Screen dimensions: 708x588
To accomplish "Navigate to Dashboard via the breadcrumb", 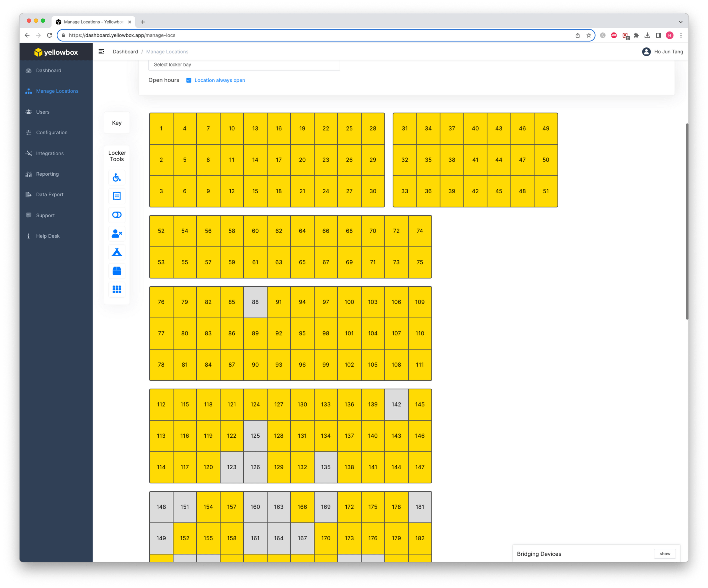I will [125, 51].
